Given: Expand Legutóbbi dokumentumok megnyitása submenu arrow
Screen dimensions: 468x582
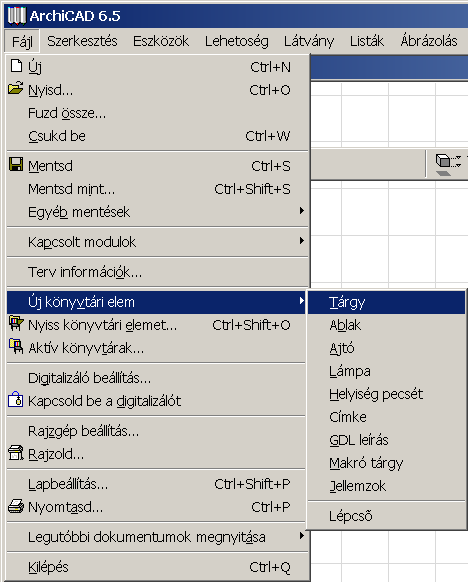Looking at the screenshot, I should tap(302, 536).
